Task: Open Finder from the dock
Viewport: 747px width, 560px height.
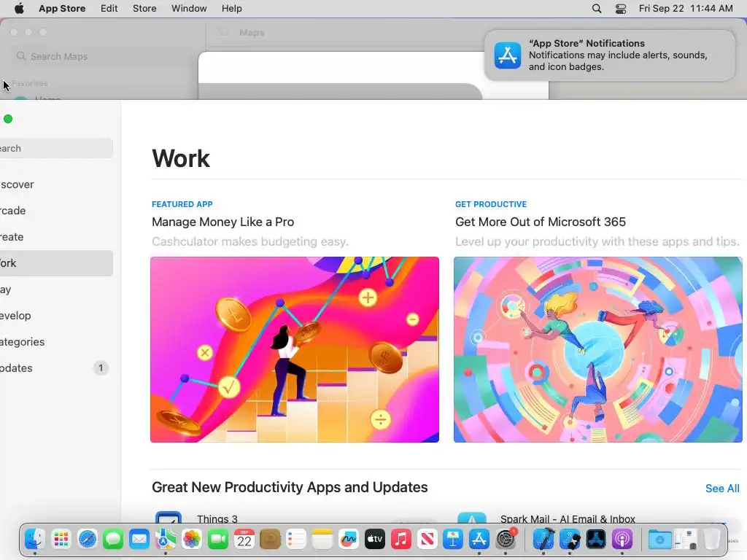Action: 35,540
